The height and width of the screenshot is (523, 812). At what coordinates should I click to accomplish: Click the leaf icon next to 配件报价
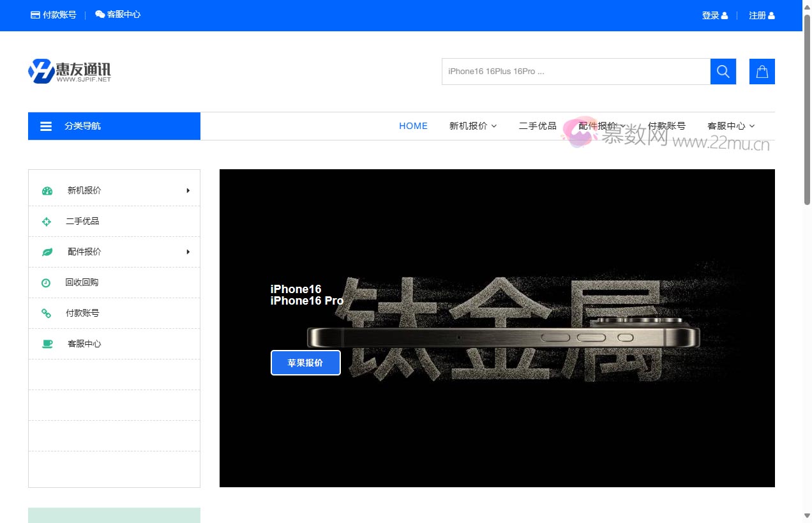tap(47, 252)
